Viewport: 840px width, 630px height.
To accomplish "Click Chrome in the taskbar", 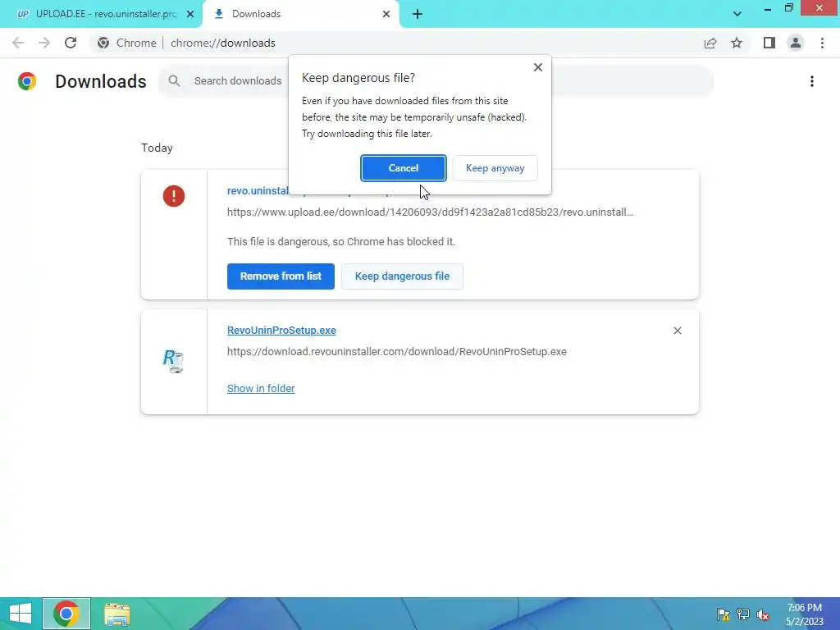I will pos(66,614).
